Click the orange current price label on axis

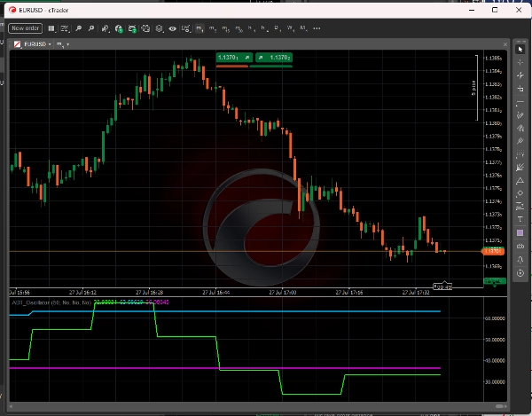[x=493, y=251]
